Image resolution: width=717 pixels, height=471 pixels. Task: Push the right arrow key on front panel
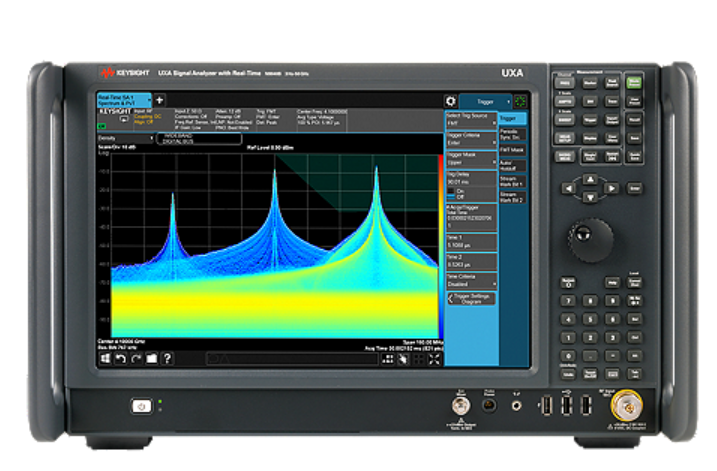click(x=611, y=188)
